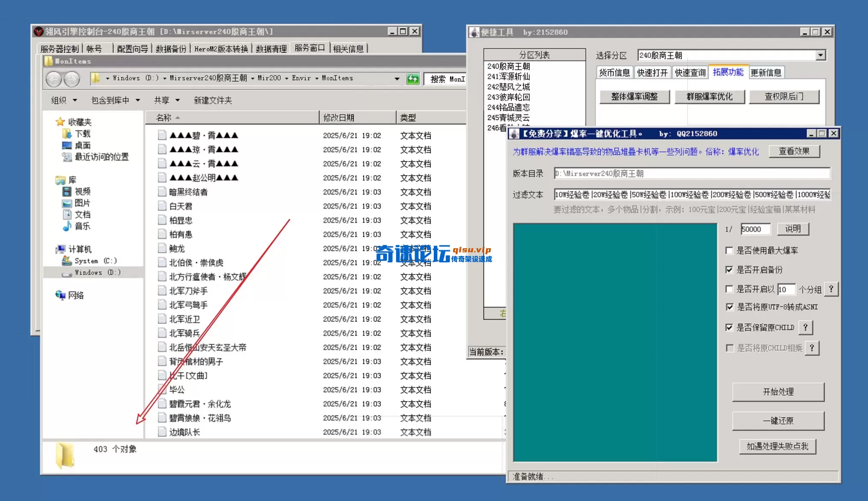Disable 是否将原UTF-8转成ASNI option
Image resolution: width=868 pixels, height=501 pixels.
pos(729,307)
